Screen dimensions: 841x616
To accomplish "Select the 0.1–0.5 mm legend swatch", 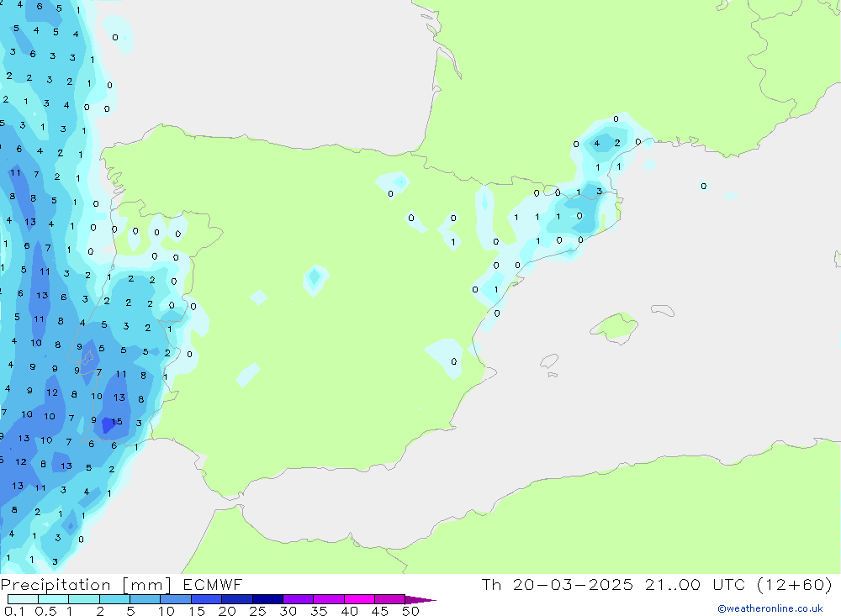I will [23, 599].
